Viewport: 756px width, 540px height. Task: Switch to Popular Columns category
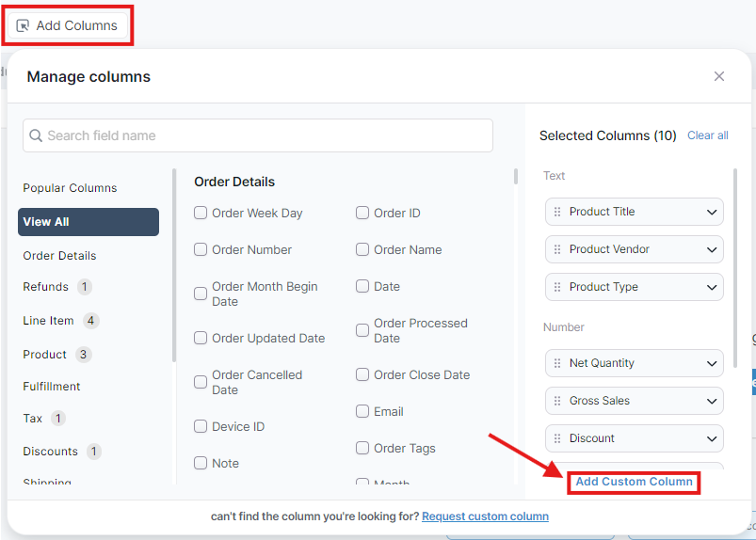[70, 188]
